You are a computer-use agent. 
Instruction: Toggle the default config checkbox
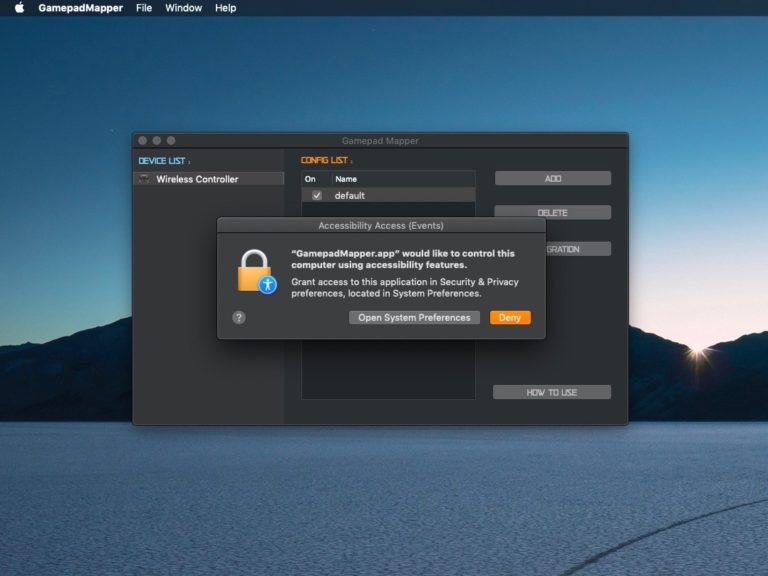[317, 196]
